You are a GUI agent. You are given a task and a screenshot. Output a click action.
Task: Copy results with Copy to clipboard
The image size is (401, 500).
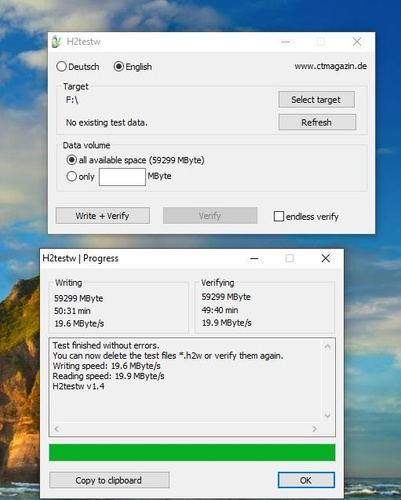(x=109, y=480)
